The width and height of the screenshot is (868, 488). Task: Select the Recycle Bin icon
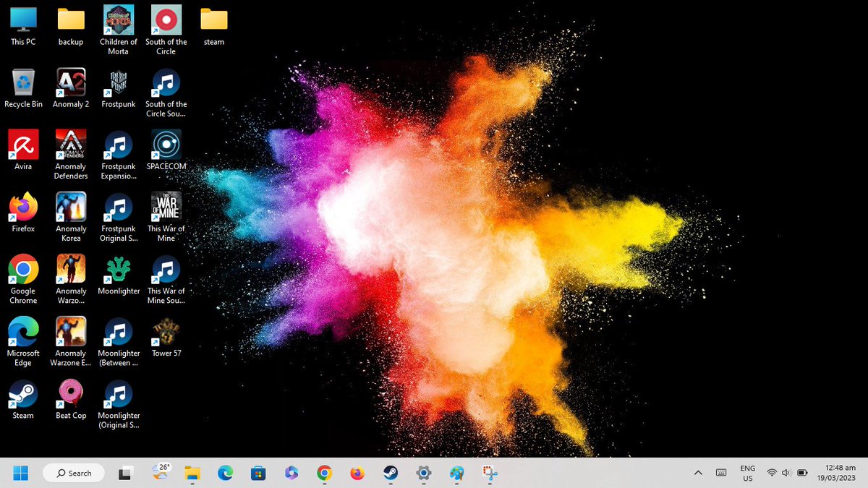(x=23, y=88)
